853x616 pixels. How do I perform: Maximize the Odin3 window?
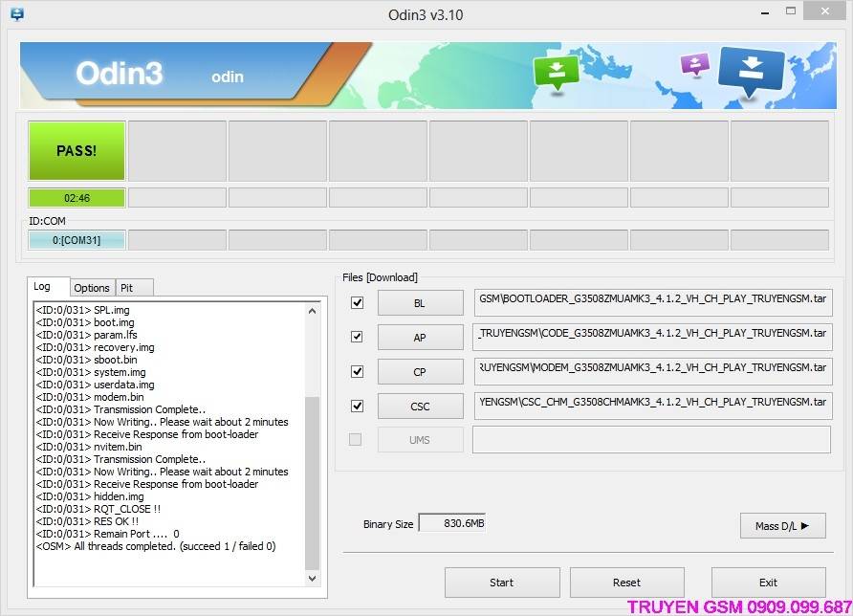click(791, 11)
